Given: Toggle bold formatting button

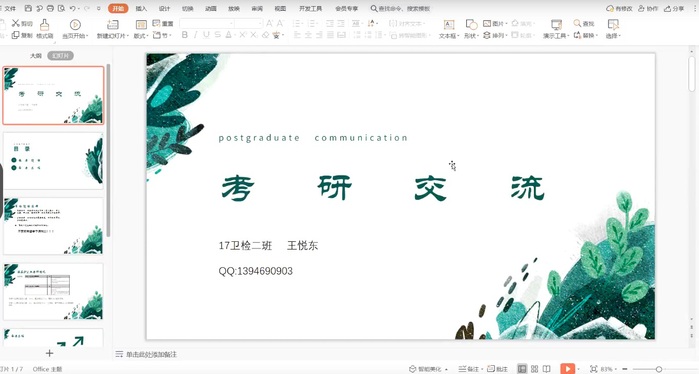Looking at the screenshot, I should coord(185,35).
